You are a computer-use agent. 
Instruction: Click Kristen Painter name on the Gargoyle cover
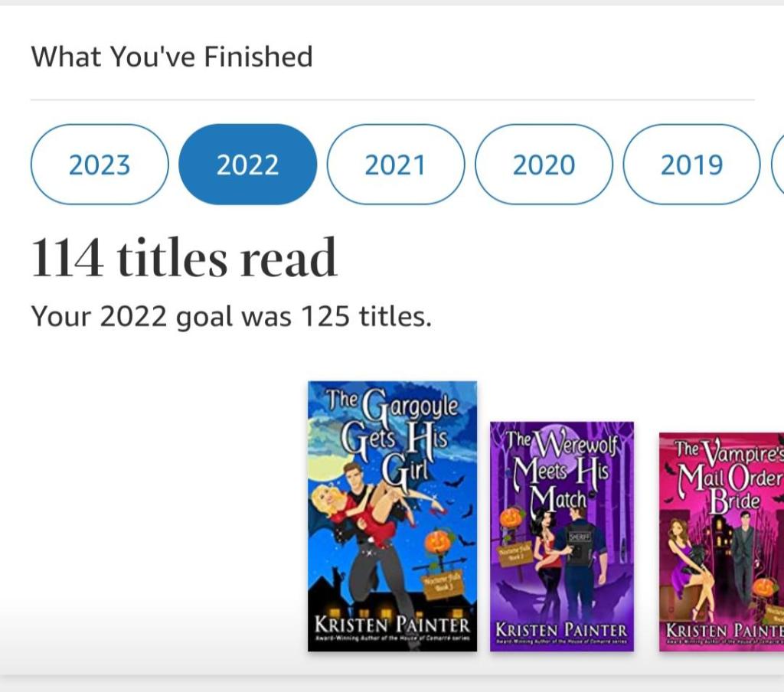pos(392,624)
